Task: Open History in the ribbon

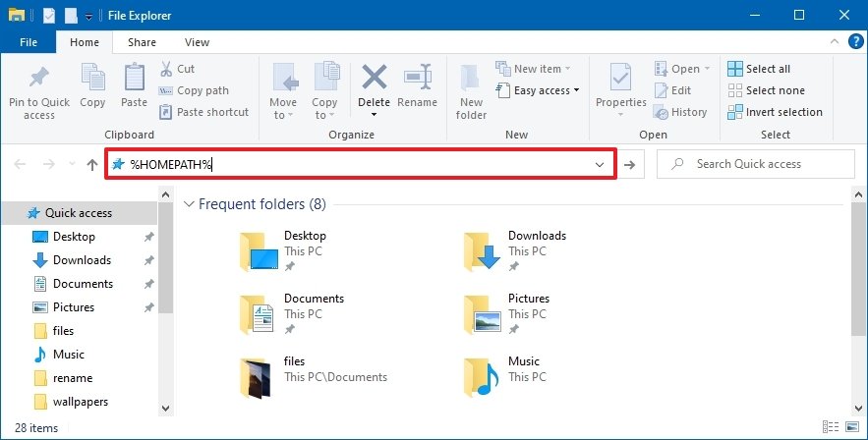Action: pyautogui.click(x=680, y=112)
